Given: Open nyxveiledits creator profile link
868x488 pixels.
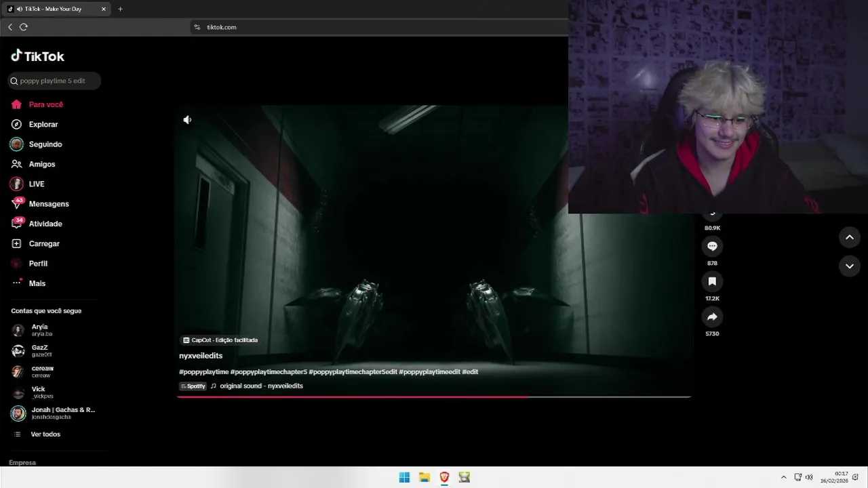Looking at the screenshot, I should (201, 356).
